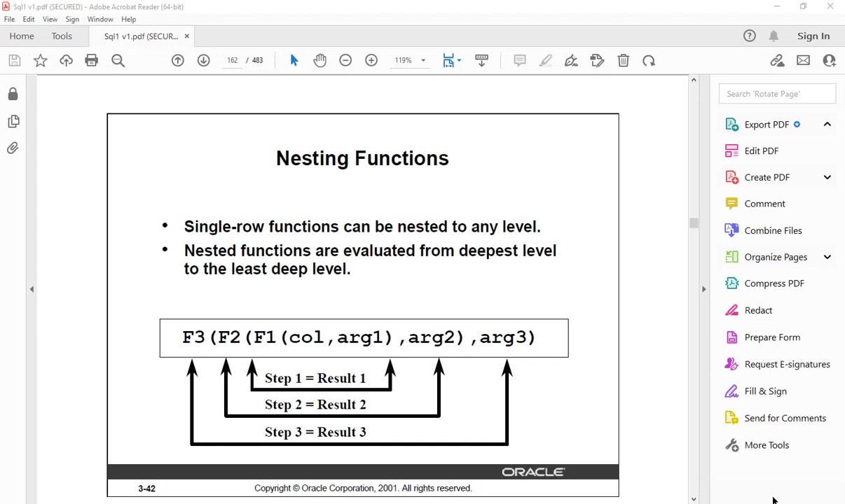The height and width of the screenshot is (504, 845).
Task: Go to next page arrow
Action: [x=203, y=61]
